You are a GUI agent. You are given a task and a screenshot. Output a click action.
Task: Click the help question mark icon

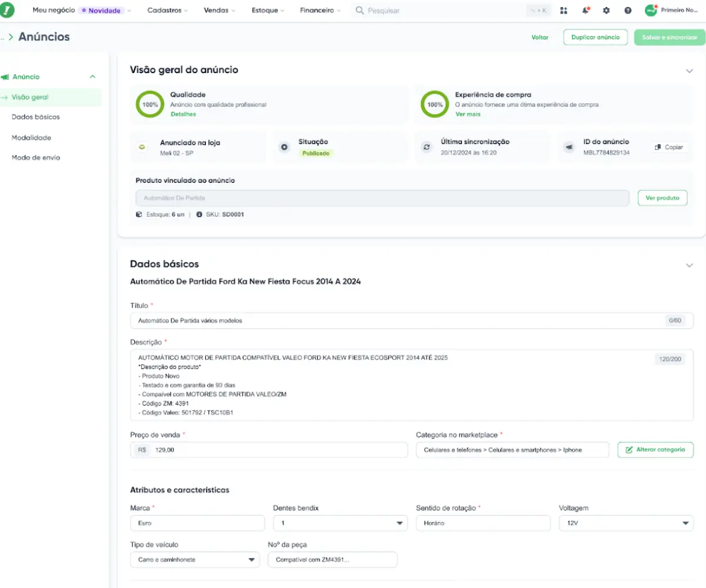tap(628, 11)
